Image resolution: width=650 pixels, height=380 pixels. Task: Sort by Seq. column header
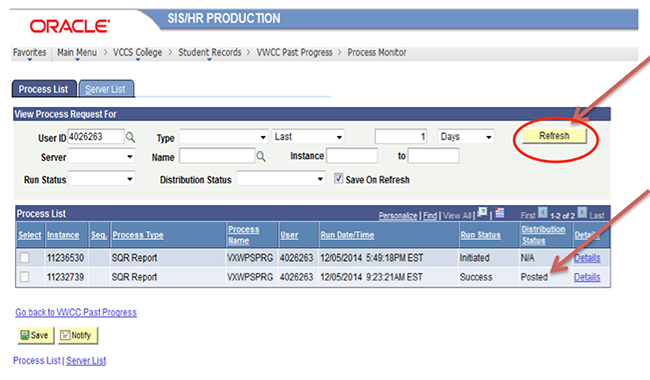pos(99,235)
